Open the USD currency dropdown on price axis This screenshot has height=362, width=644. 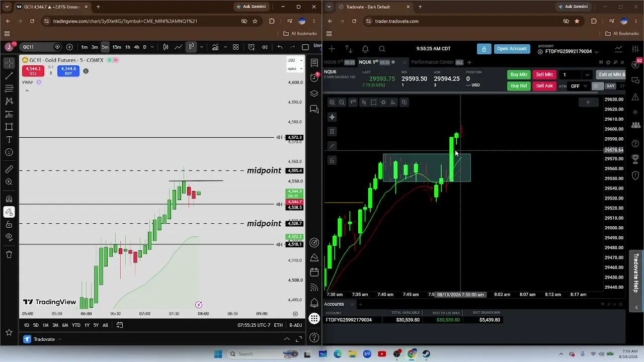click(x=294, y=60)
